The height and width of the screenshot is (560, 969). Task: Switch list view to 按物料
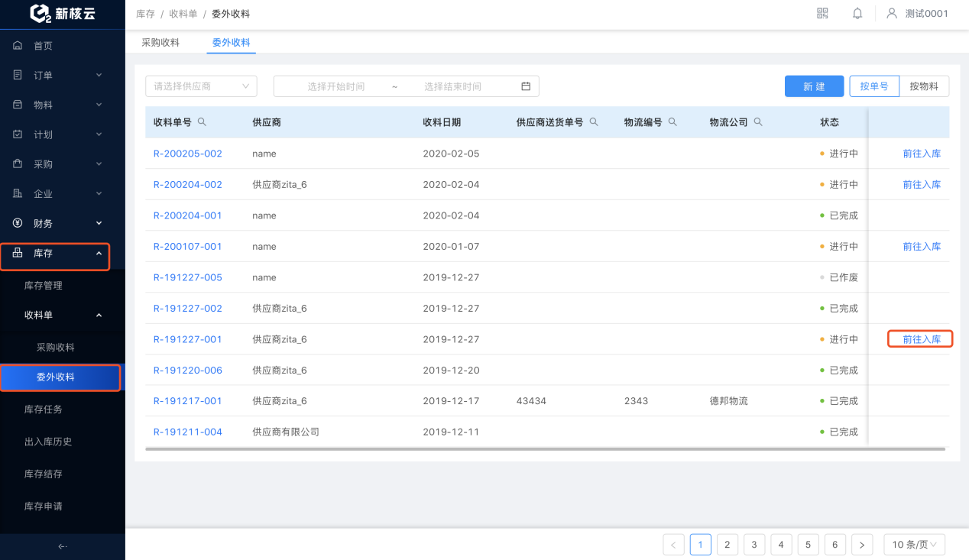point(924,86)
